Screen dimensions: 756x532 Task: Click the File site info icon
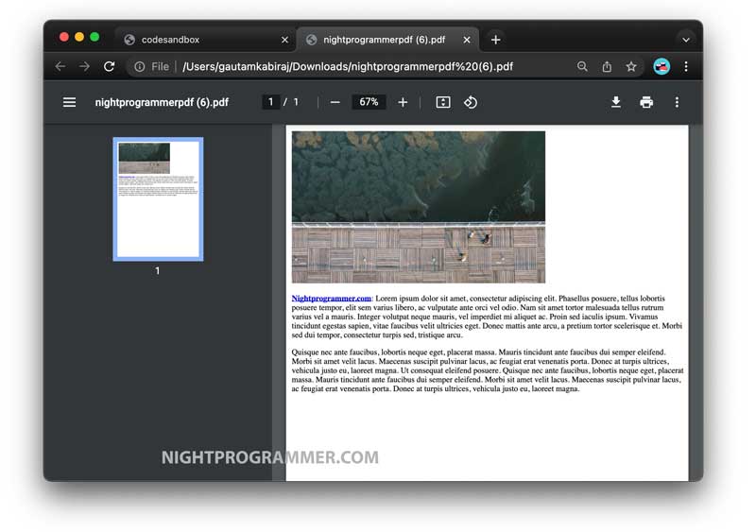(139, 66)
